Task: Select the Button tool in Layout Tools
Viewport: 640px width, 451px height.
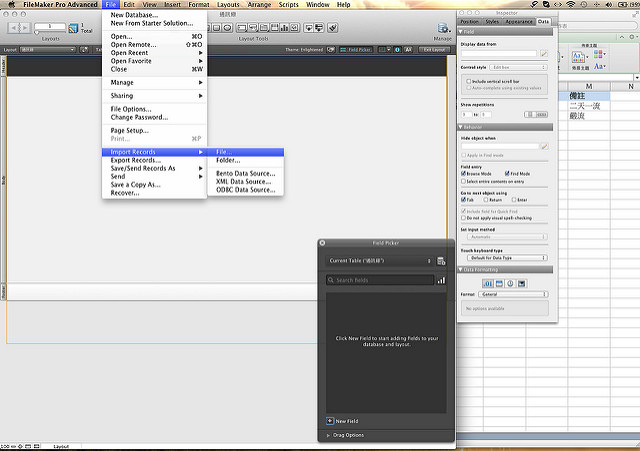Action: 253,28
